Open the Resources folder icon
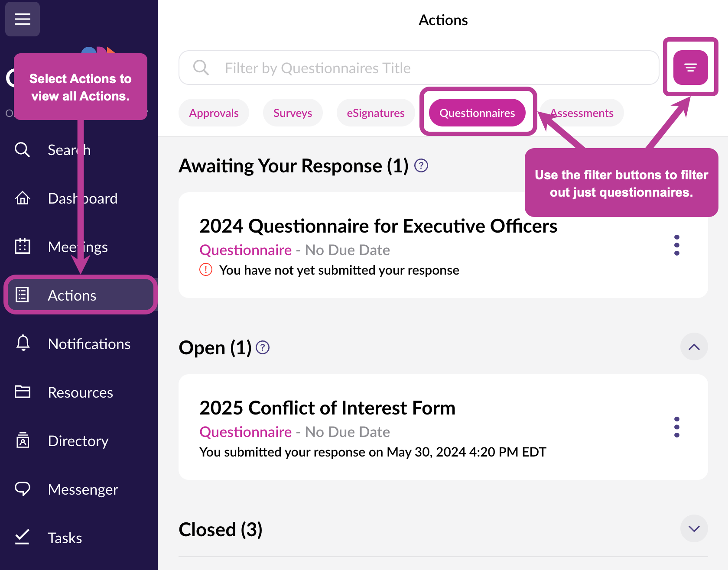Screen dimensions: 728x570 click(23, 392)
